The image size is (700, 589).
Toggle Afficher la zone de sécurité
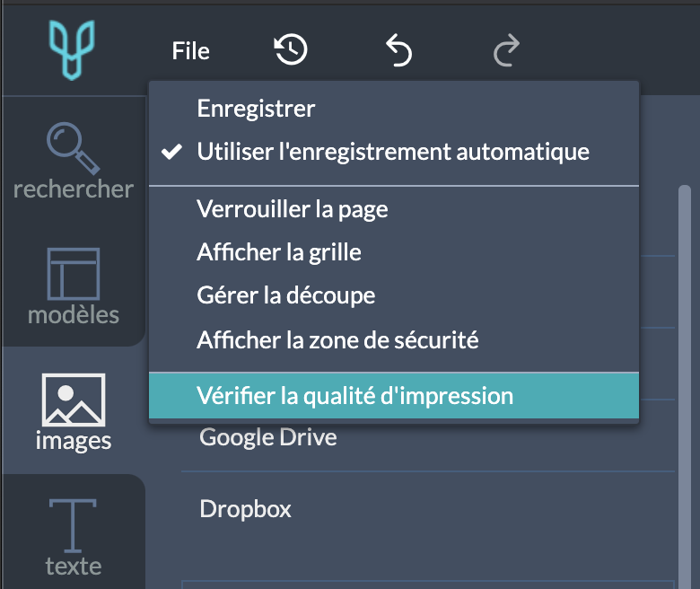tap(394, 339)
